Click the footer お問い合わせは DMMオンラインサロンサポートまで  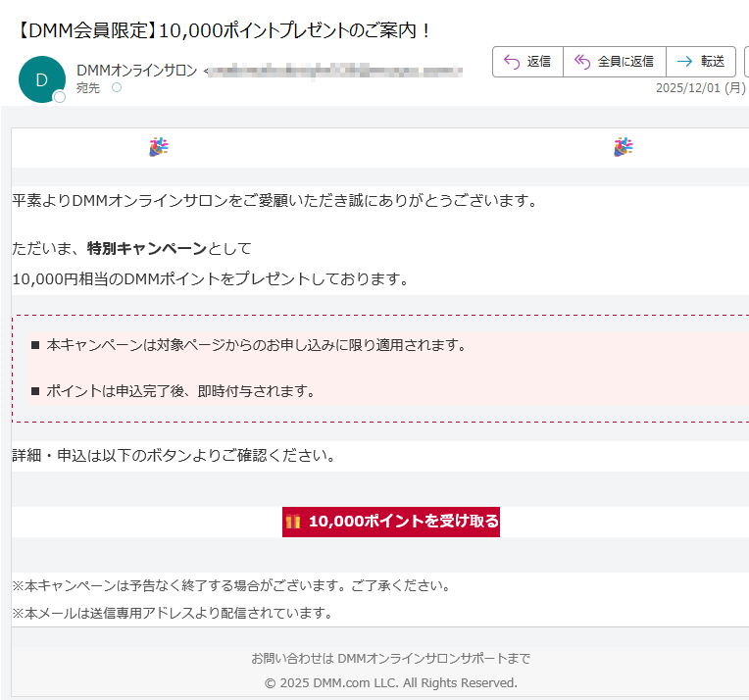(391, 659)
